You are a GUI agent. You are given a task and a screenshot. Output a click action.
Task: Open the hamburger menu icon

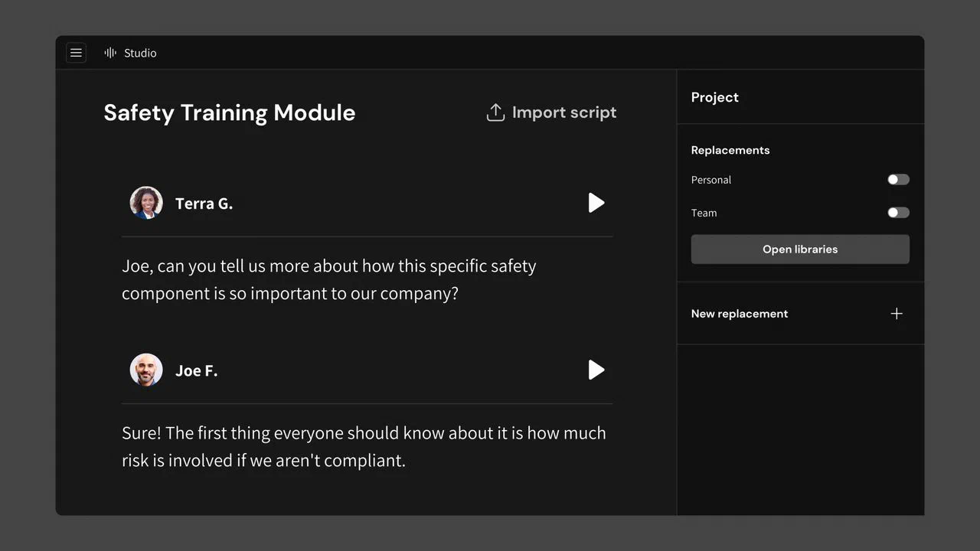click(76, 53)
